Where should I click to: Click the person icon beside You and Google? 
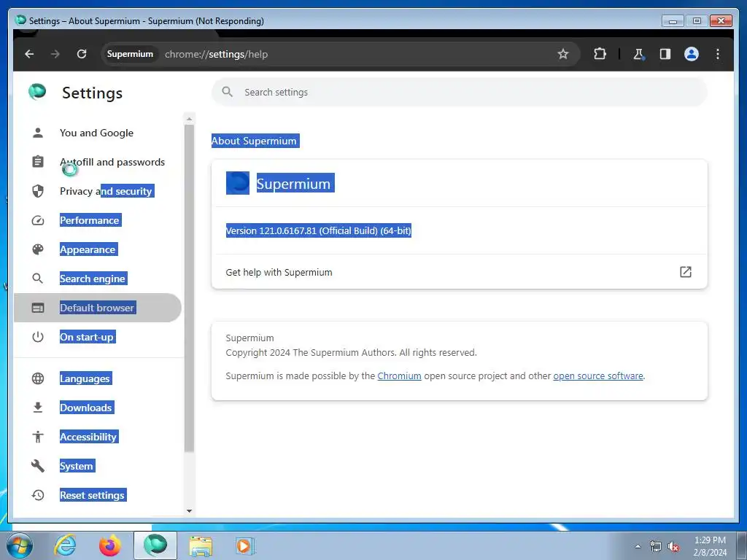point(38,133)
